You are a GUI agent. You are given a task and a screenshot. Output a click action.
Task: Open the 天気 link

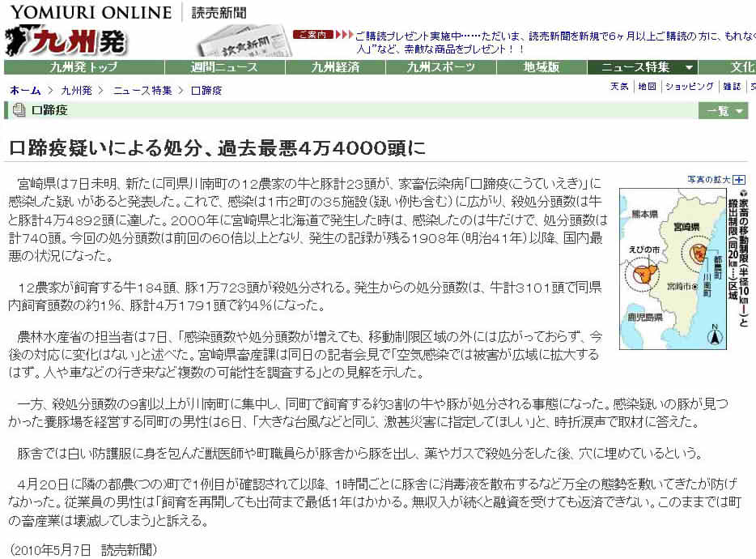618,87
